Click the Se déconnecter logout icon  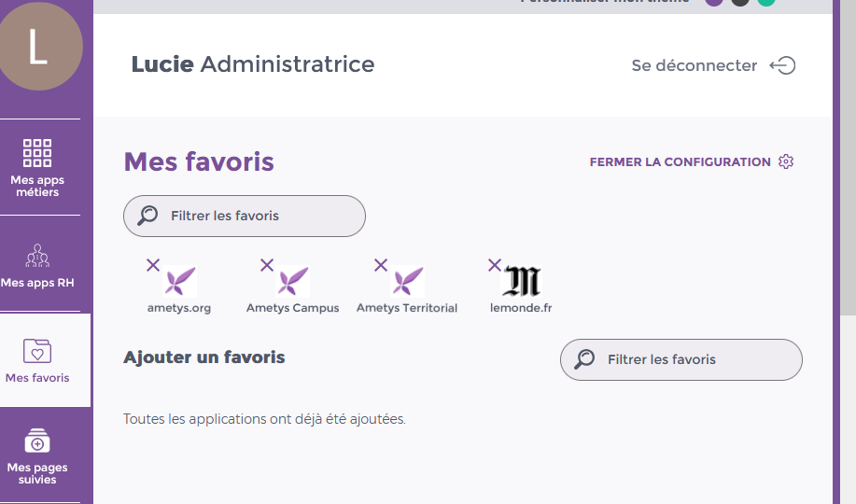782,65
